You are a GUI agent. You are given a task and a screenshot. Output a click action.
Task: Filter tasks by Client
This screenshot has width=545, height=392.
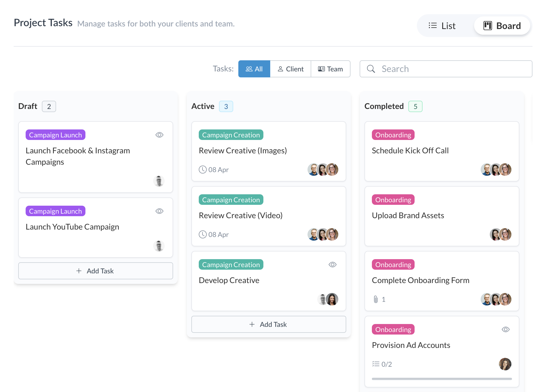pyautogui.click(x=290, y=69)
